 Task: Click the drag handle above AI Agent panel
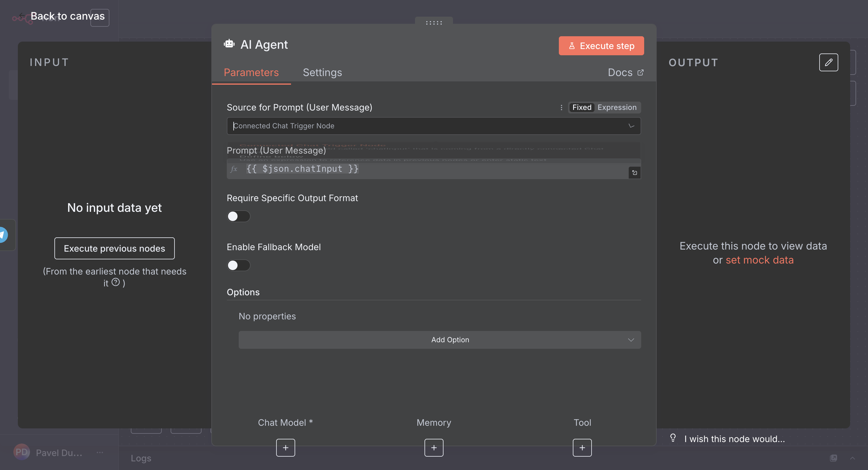click(x=434, y=23)
